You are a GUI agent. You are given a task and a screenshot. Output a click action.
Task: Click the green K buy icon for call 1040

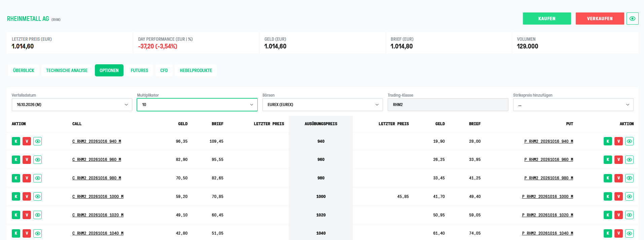click(x=16, y=233)
